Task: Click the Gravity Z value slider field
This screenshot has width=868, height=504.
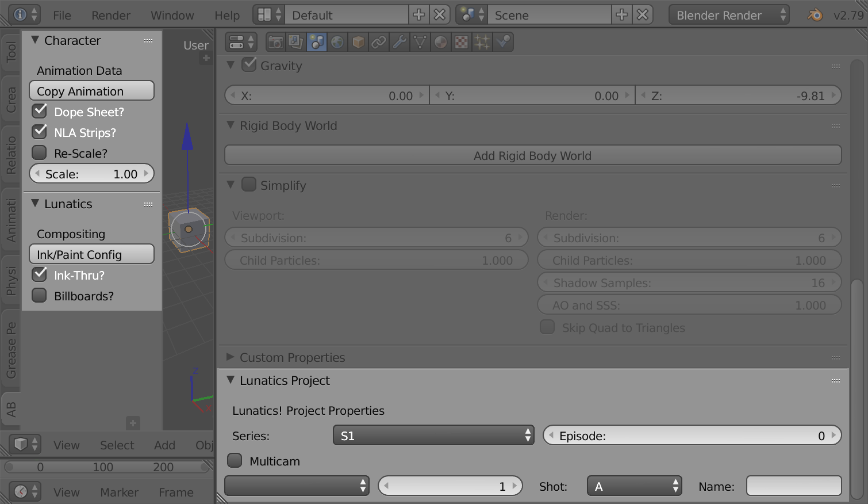Action: pos(739,96)
